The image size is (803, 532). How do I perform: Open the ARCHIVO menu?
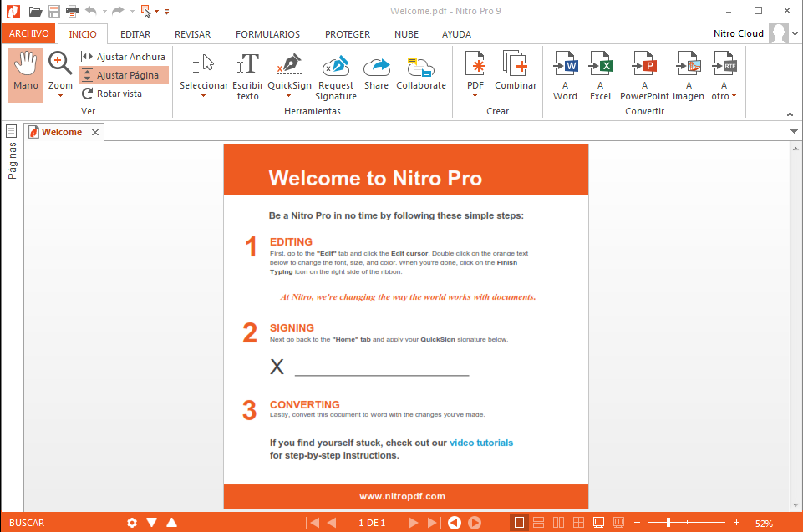(x=28, y=33)
